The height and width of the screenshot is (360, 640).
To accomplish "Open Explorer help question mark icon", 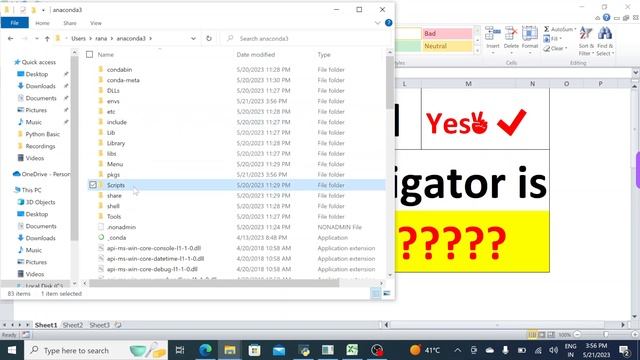I will click(x=389, y=23).
